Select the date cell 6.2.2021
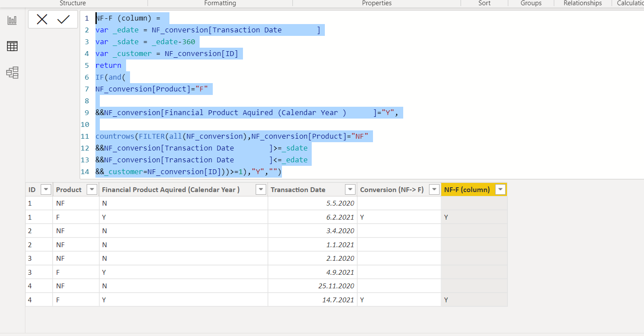 click(x=312, y=217)
